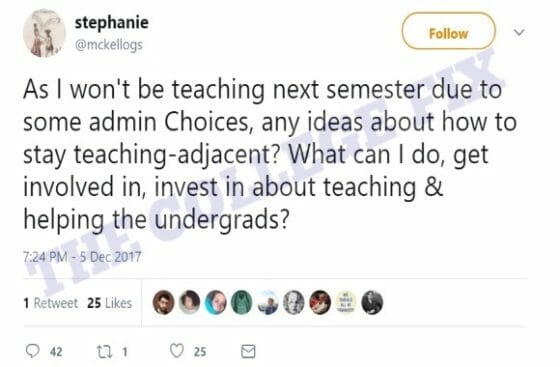Open the grayscale portrait liker avatar
This screenshot has height=367, width=560.
[x=294, y=302]
